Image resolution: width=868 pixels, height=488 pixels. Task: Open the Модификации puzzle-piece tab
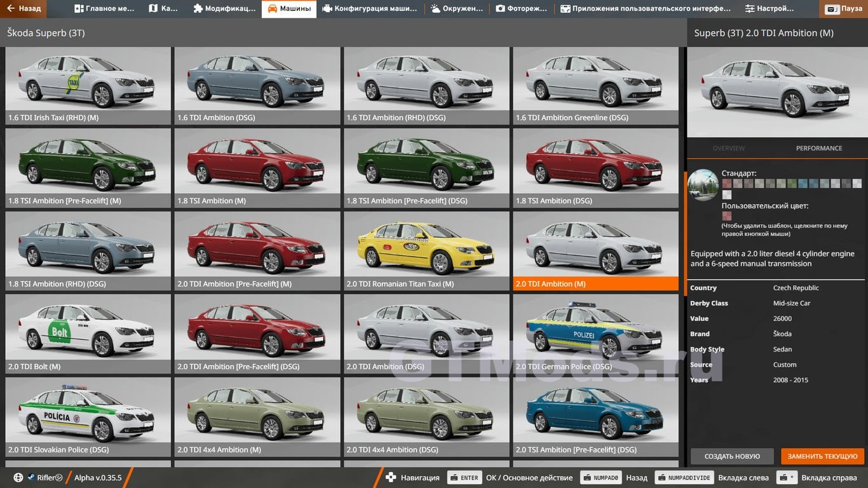(x=224, y=9)
